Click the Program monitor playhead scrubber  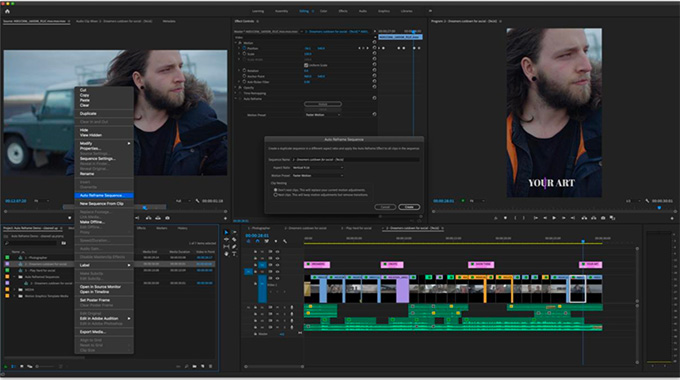(x=659, y=208)
